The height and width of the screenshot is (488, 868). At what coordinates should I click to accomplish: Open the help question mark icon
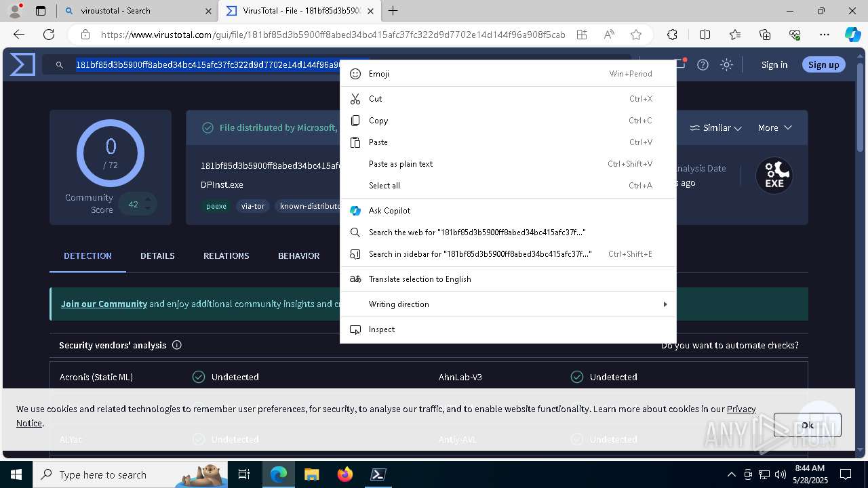click(703, 65)
